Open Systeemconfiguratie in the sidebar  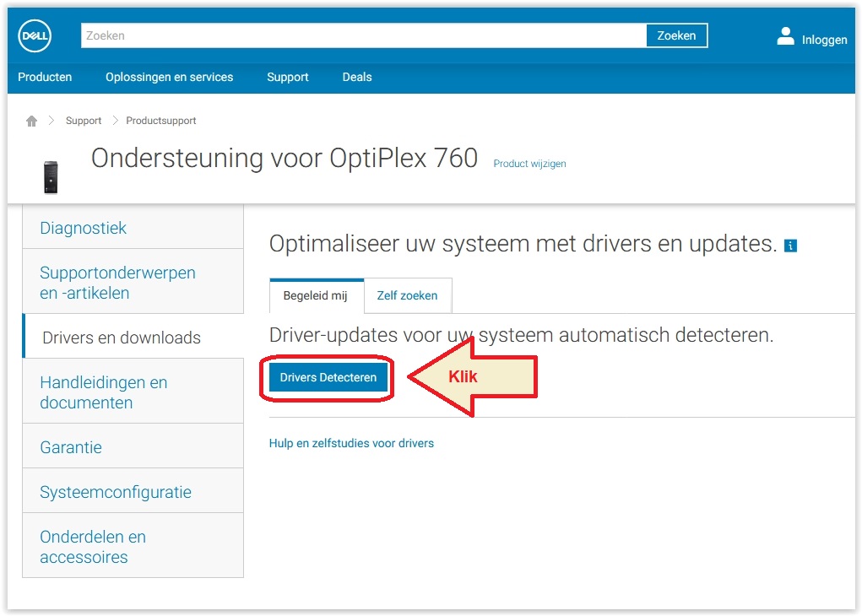tap(133, 491)
